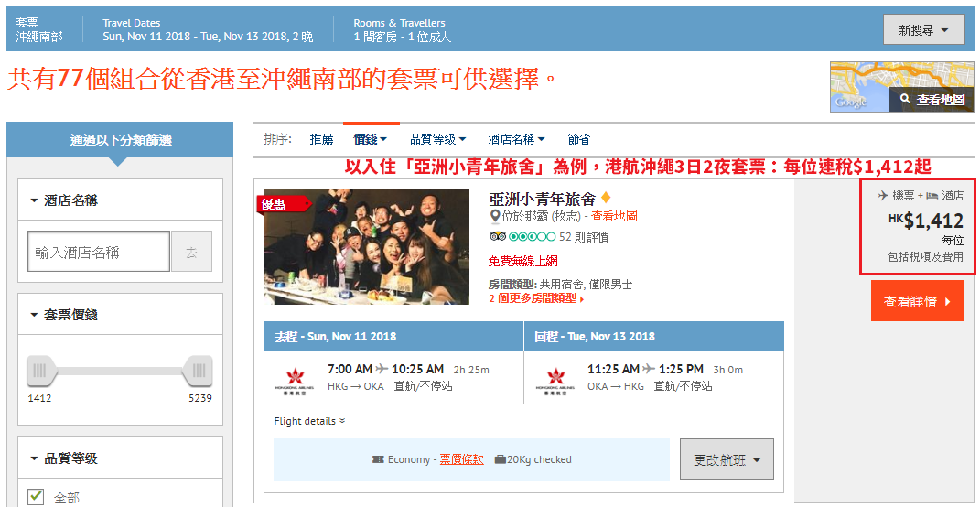Click the magnifier icon on map thumbnail
The height and width of the screenshot is (507, 980).
(905, 99)
